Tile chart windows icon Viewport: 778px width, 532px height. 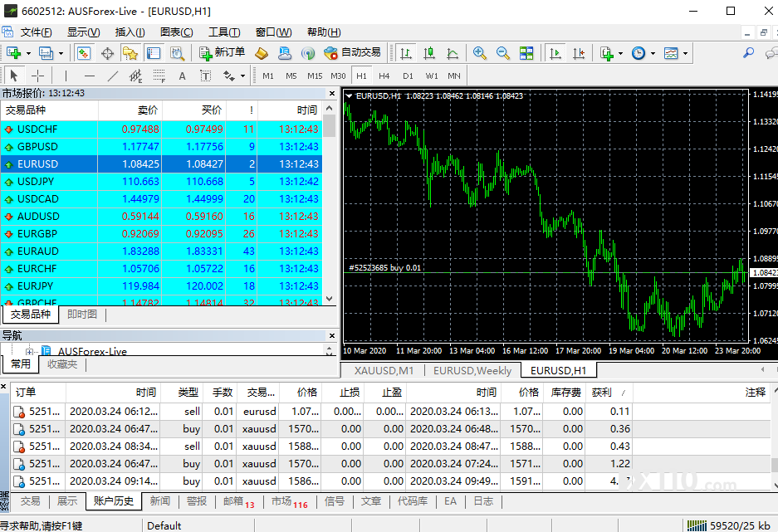pos(526,53)
